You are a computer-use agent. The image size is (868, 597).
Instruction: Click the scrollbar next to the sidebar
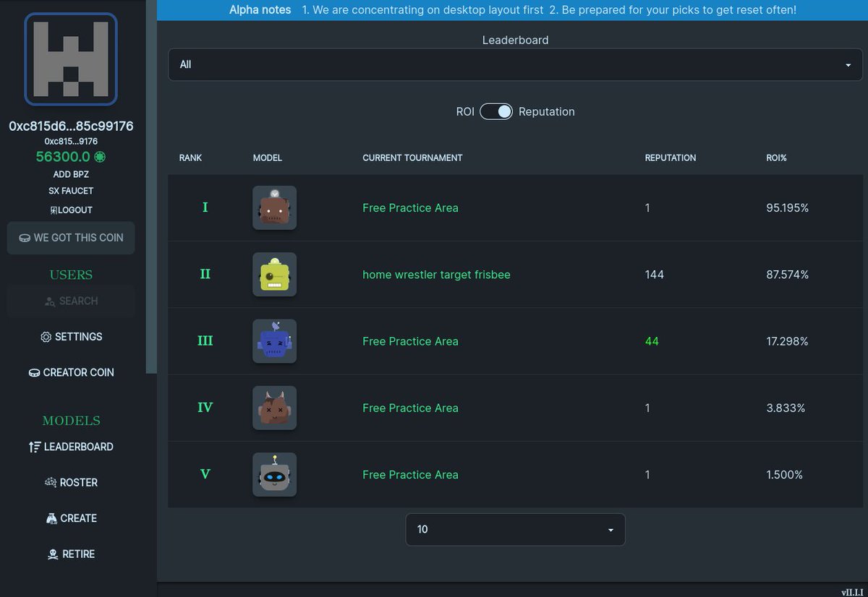[x=150, y=188]
